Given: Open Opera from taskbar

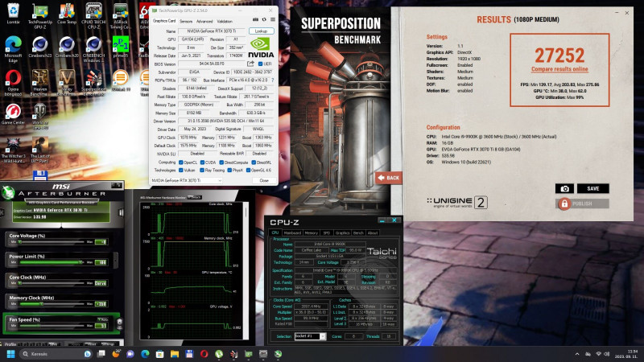Looking at the screenshot, I should click(x=204, y=354).
